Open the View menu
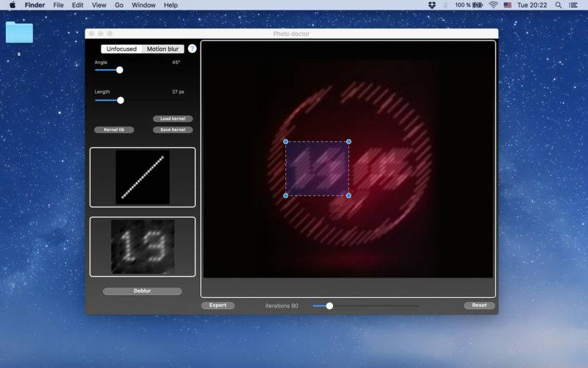 tap(99, 5)
